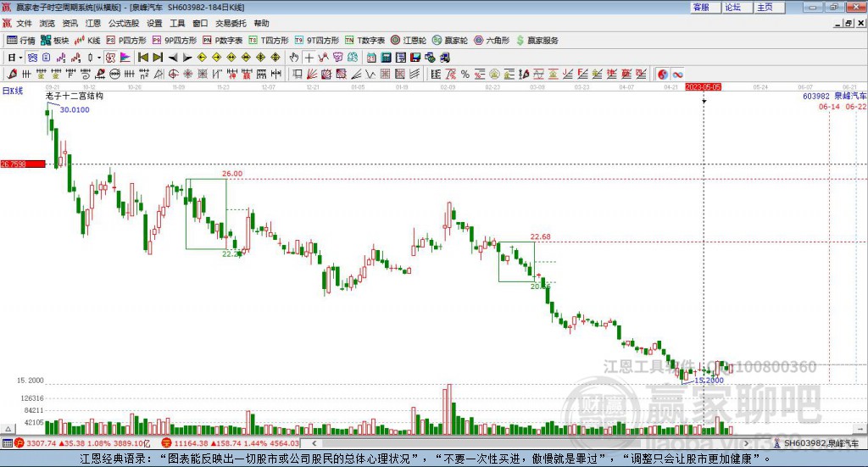Jump to last bar with green skip-forward icon

click(x=158, y=57)
